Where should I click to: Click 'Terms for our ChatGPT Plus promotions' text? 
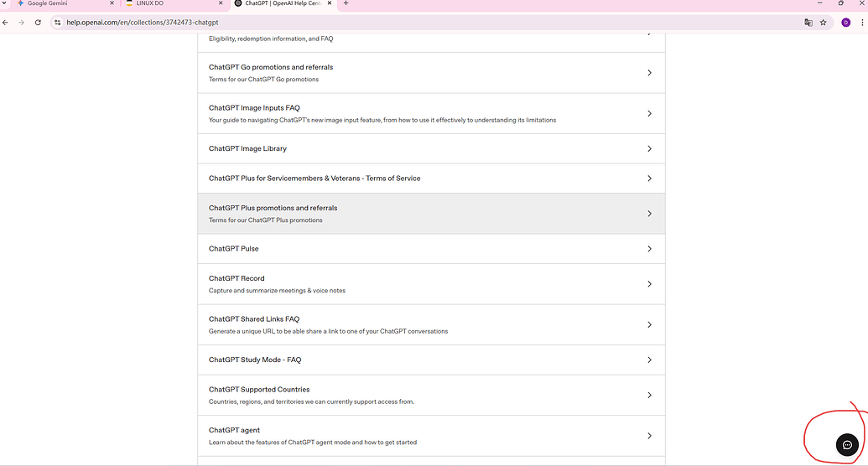coord(265,220)
